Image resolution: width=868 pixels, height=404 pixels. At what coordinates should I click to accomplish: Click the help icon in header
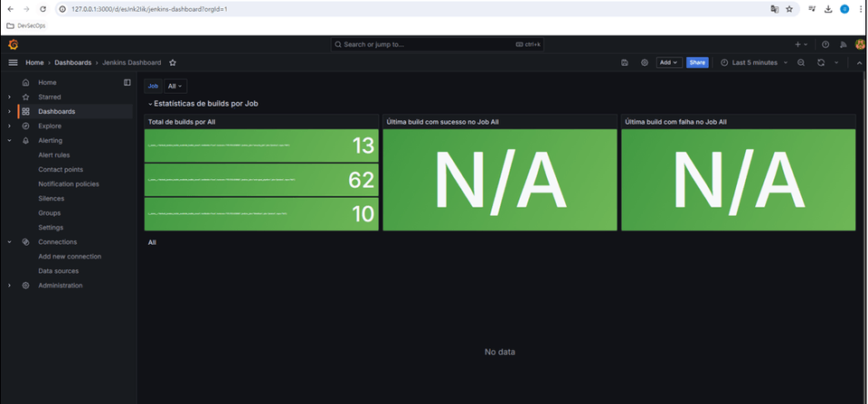click(826, 44)
